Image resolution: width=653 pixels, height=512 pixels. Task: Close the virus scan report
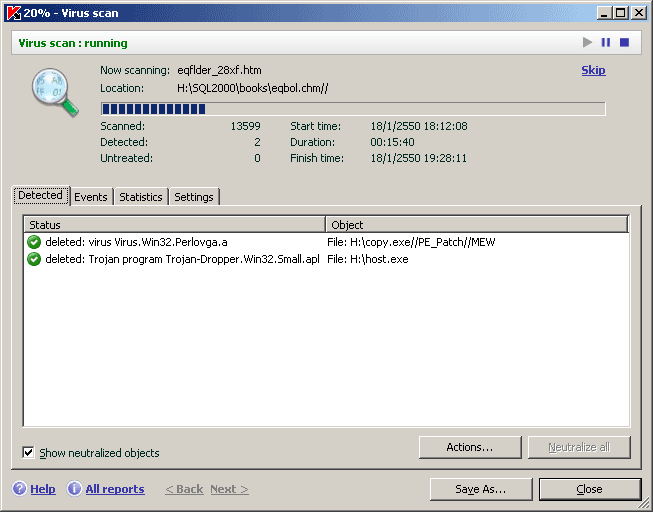pos(590,489)
